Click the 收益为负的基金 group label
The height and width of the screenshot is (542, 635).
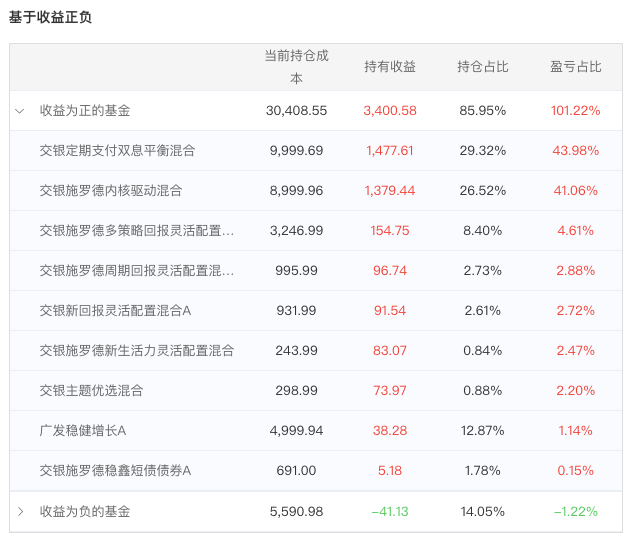point(85,511)
